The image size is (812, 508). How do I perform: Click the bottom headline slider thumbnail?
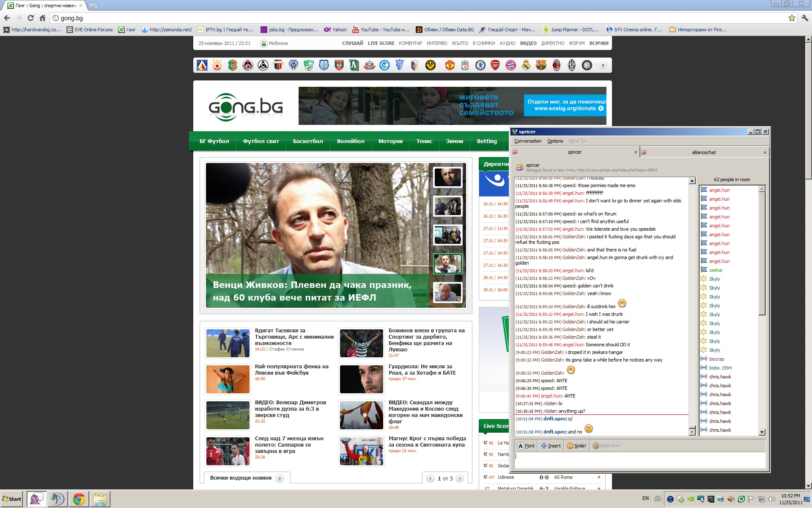pyautogui.click(x=447, y=293)
